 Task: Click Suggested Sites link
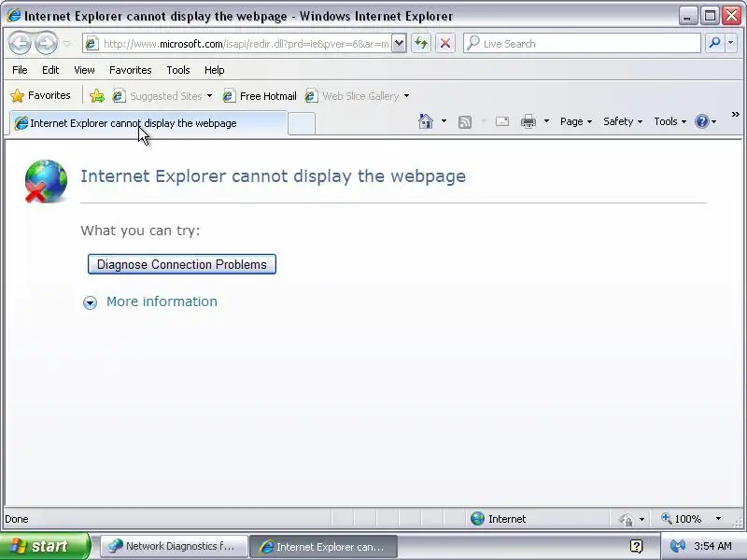(165, 96)
